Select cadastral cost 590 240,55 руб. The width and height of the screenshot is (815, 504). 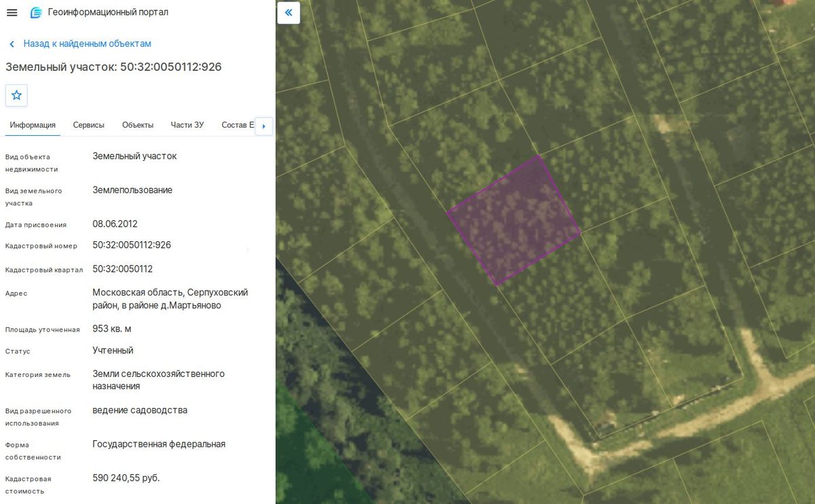126,478
